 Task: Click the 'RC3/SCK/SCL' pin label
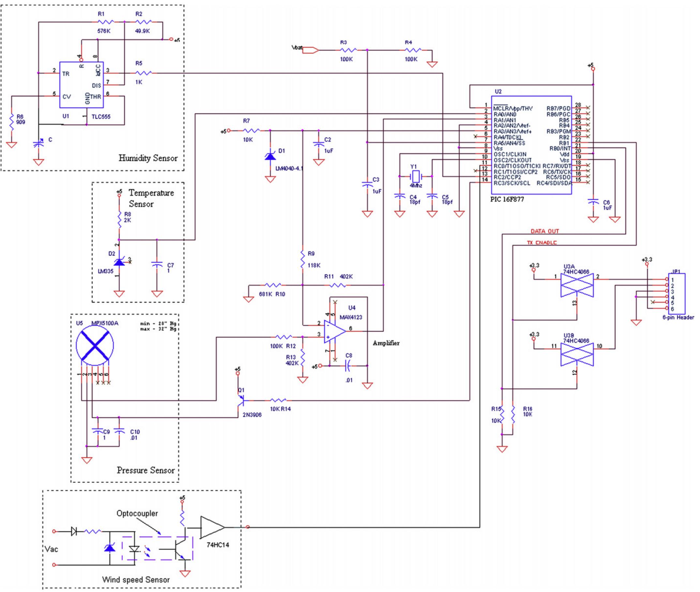point(512,183)
